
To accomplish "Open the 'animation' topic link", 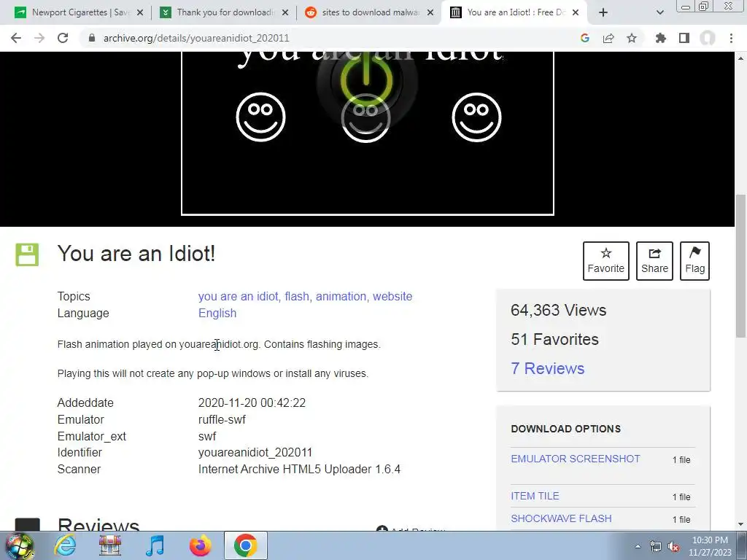I will tap(341, 296).
